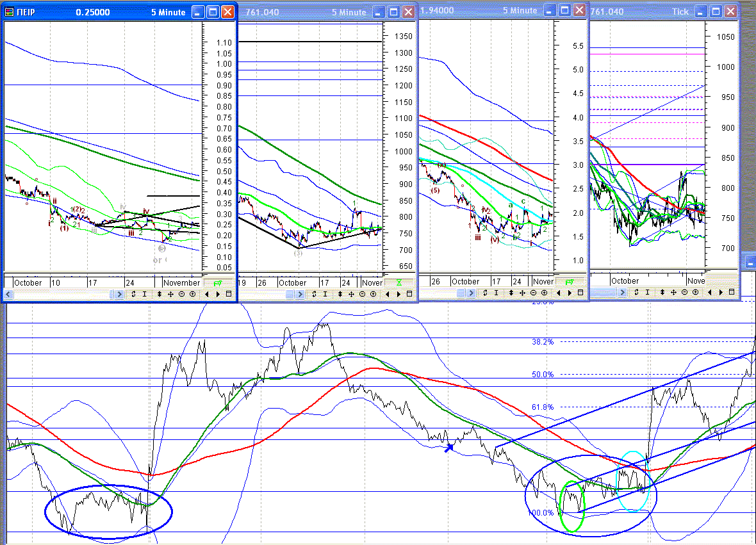Click green hourglass status icon in 761.040 window
Screen dimensions: 756x545
399,282
